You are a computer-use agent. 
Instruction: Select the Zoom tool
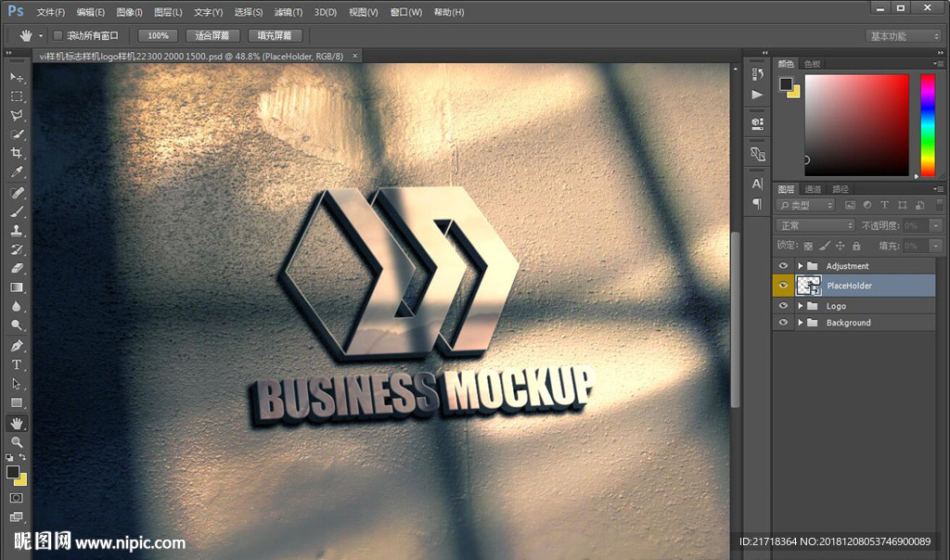click(17, 442)
